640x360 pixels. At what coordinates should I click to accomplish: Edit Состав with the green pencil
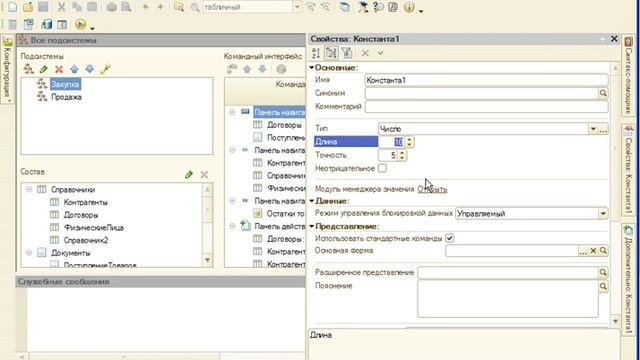[189, 175]
